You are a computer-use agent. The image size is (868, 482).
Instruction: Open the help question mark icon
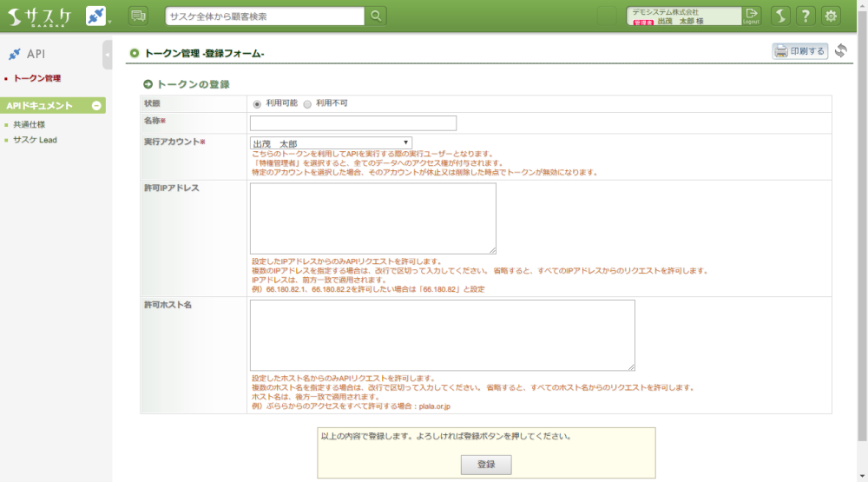click(x=806, y=16)
